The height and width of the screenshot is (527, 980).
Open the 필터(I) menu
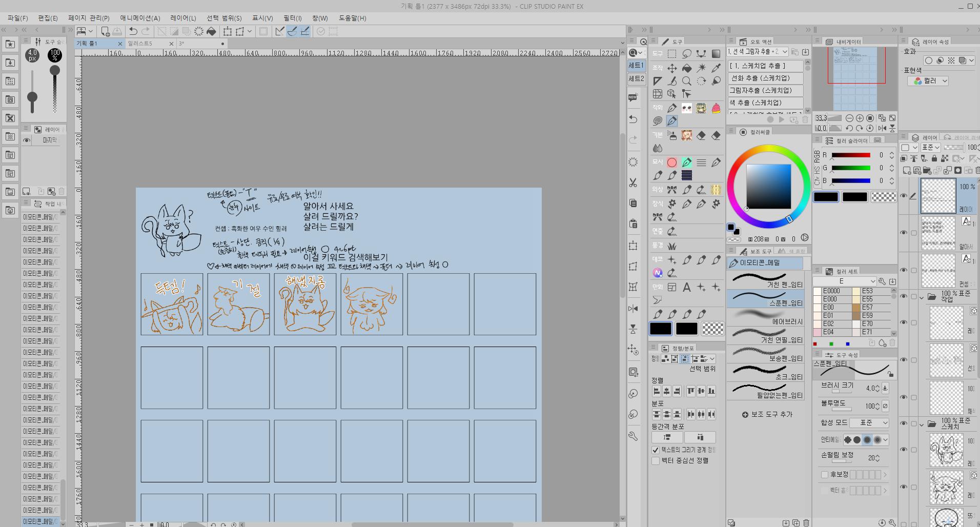pyautogui.click(x=293, y=18)
